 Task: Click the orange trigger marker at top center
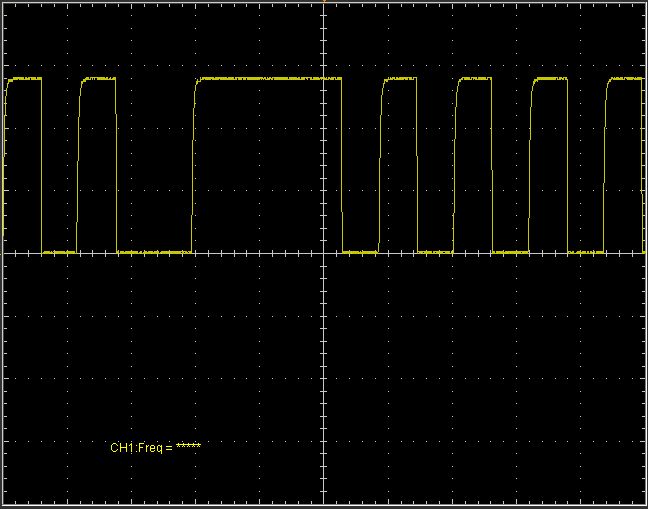[x=324, y=2]
